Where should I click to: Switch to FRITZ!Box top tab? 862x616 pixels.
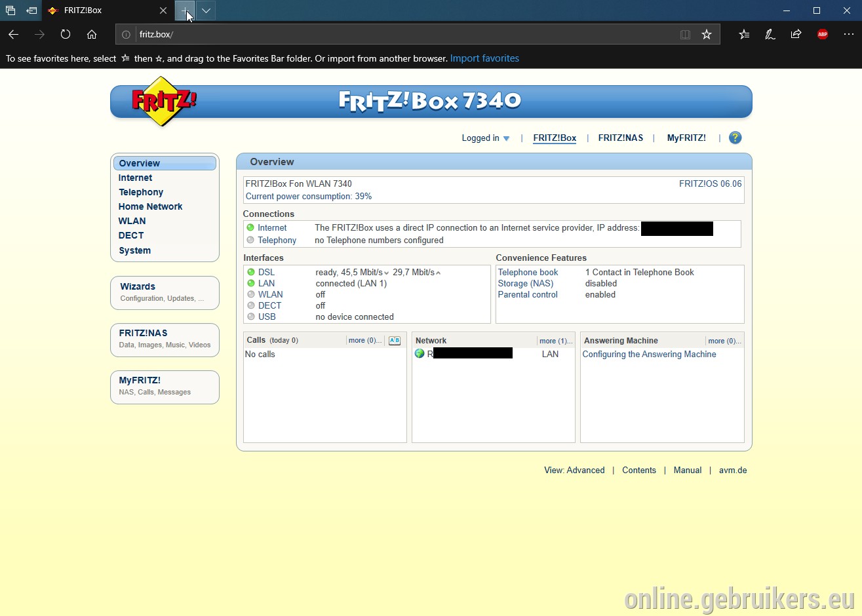[555, 138]
